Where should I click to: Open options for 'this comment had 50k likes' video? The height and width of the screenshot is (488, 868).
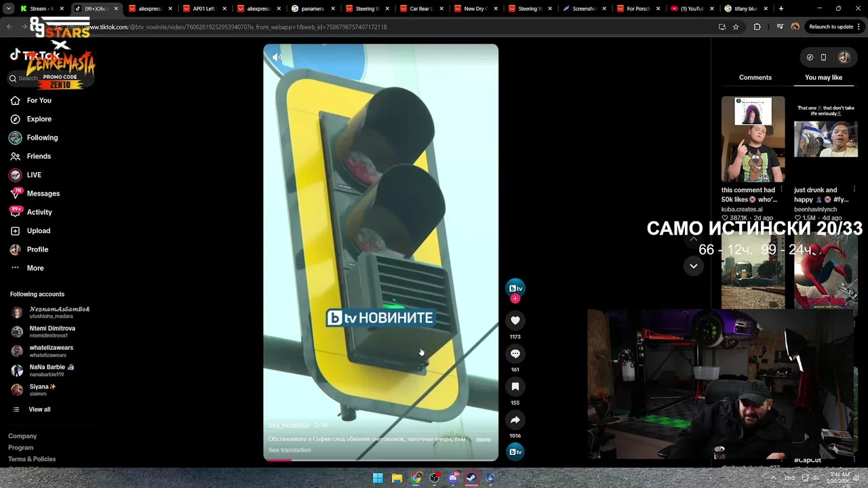point(781,190)
